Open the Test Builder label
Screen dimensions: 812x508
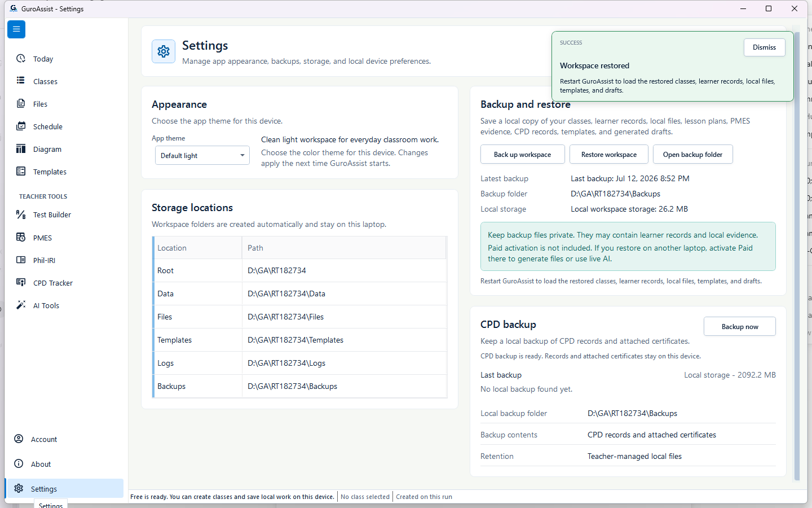point(52,215)
